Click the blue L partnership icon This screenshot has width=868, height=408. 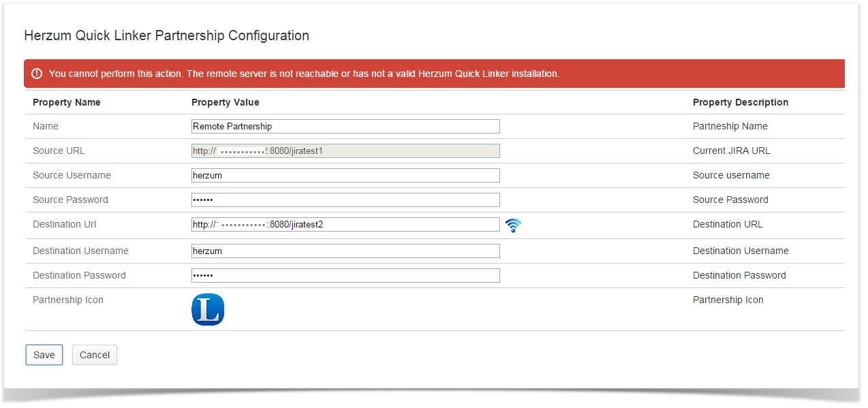tap(208, 309)
